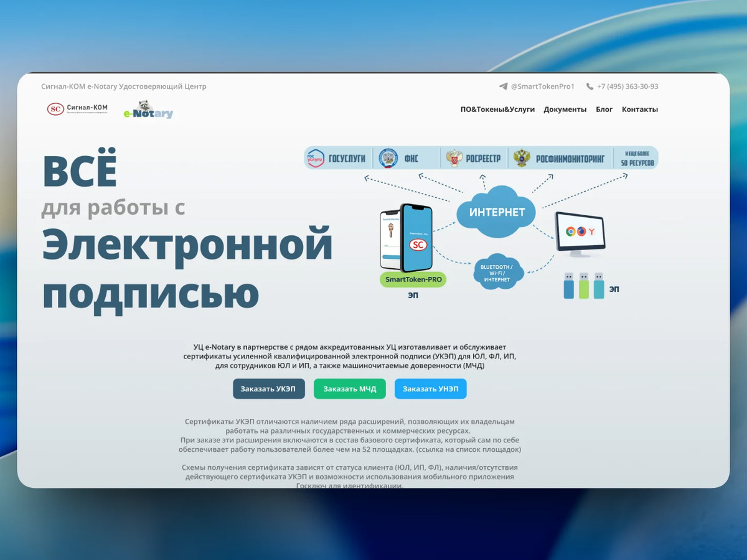Click the ФНС emblem in banner
Image resolution: width=747 pixels, height=560 pixels.
(x=389, y=159)
